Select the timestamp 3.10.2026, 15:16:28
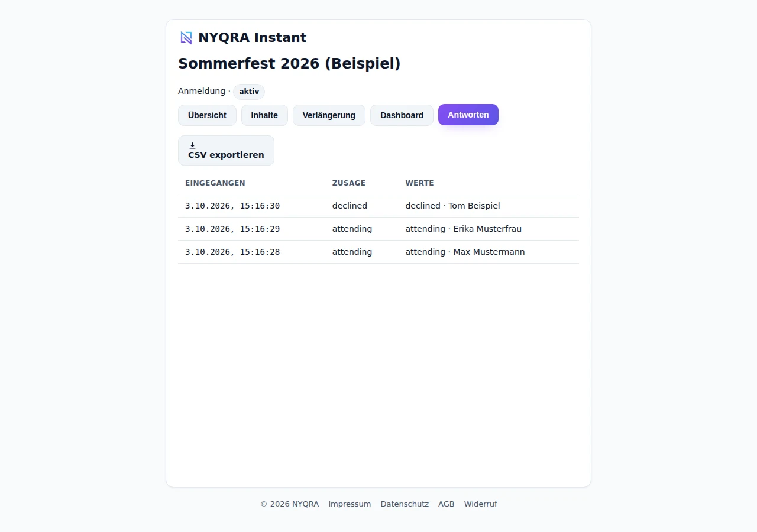757x532 pixels. click(232, 252)
